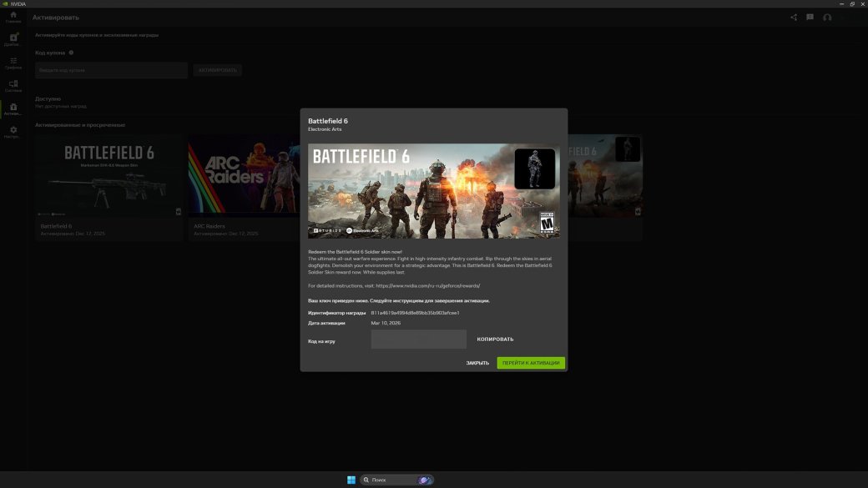Open the ARC Raiders reward card
This screenshot has width=868, height=488.
pos(244,188)
